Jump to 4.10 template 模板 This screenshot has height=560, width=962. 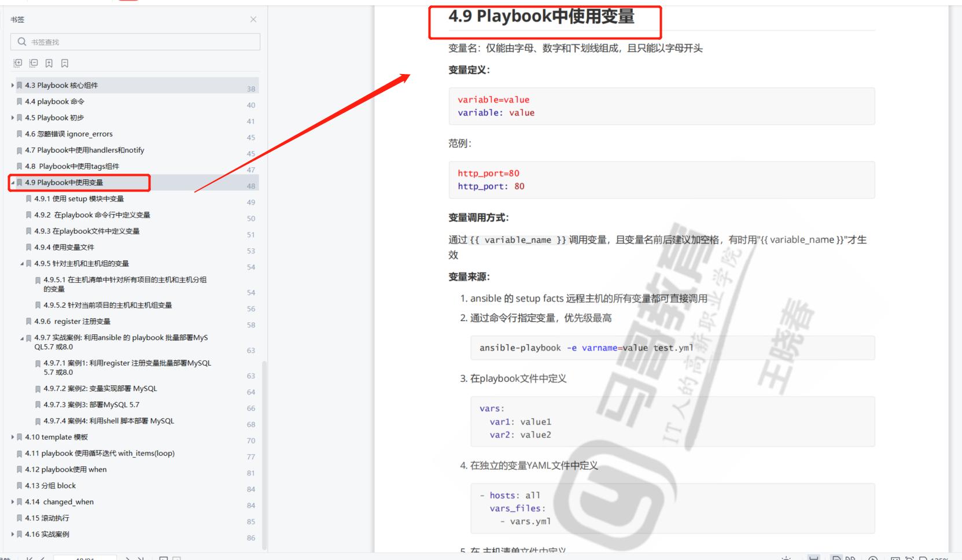point(56,437)
